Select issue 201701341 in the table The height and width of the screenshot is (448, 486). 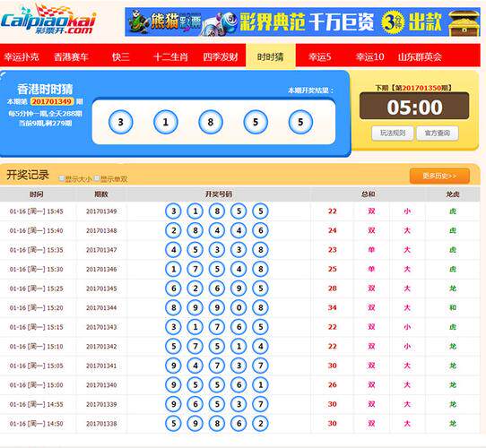point(101,366)
